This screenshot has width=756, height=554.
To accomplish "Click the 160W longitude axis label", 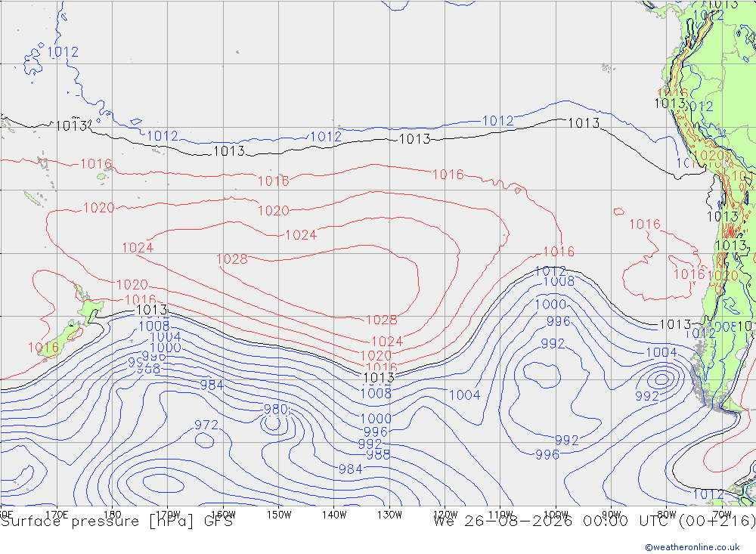I will [x=223, y=515].
